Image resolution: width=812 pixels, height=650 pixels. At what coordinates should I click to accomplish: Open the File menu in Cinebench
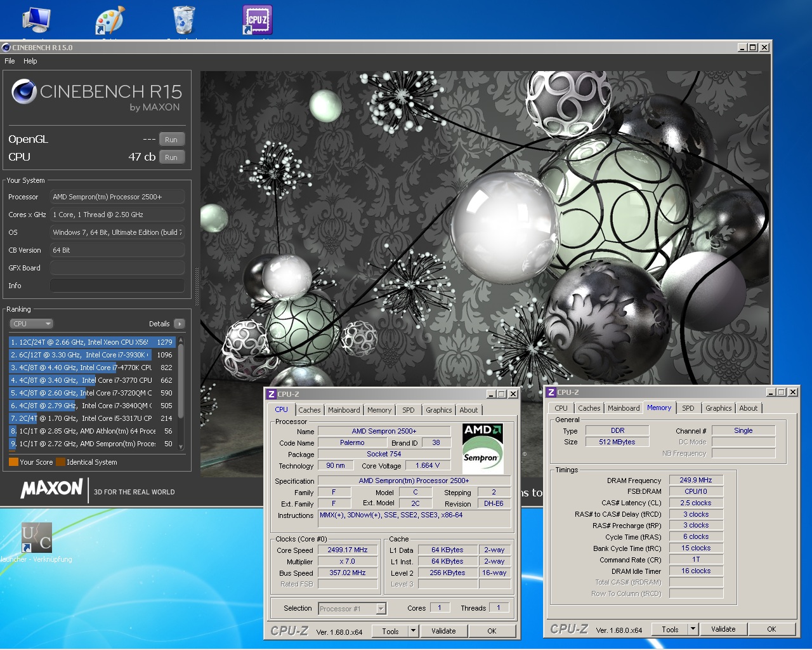(10, 61)
